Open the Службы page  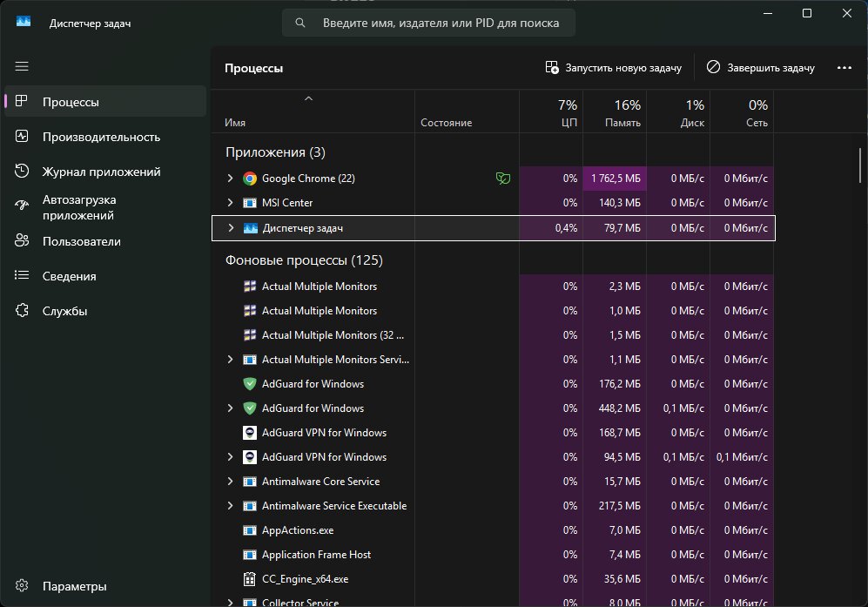64,311
